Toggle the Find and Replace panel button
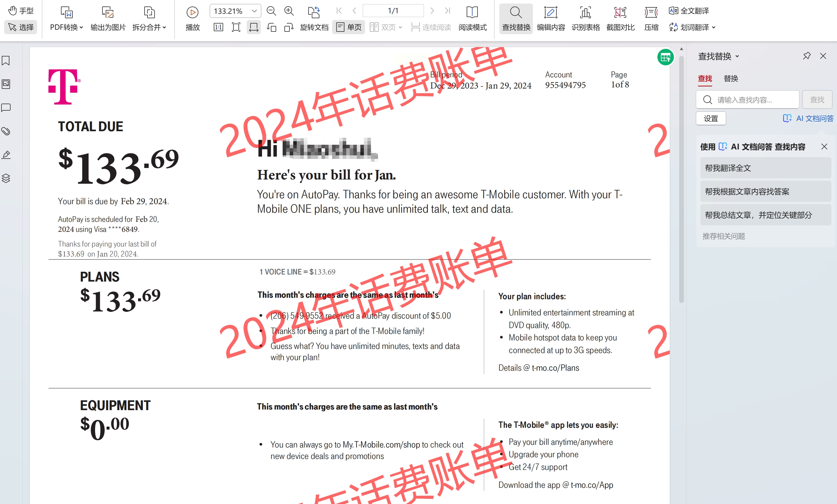The width and height of the screenshot is (837, 504). tap(516, 18)
